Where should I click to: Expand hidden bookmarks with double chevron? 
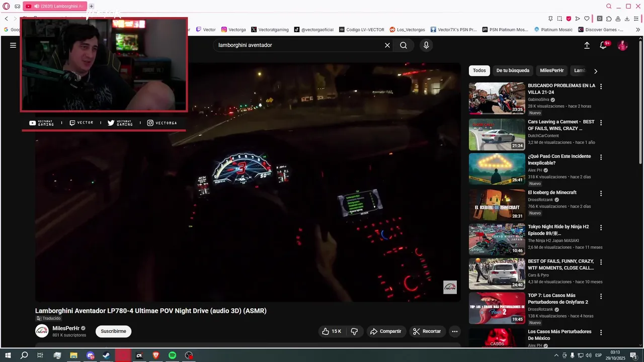637,30
